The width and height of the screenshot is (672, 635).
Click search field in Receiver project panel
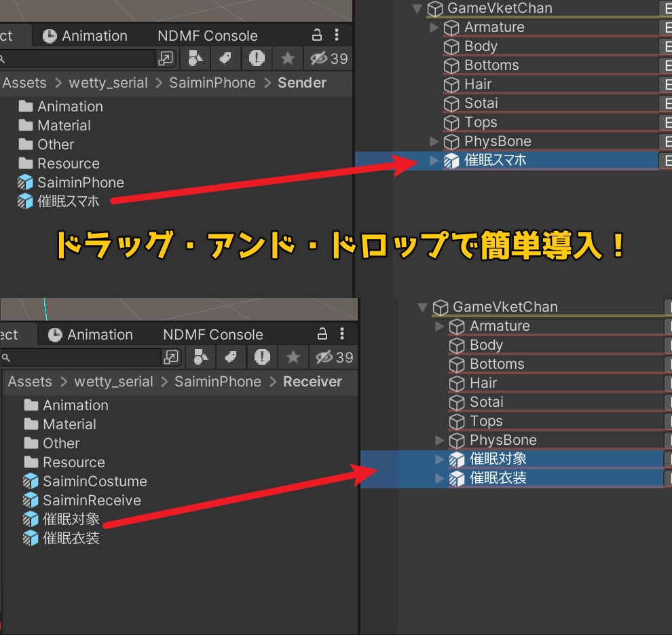tap(81, 357)
